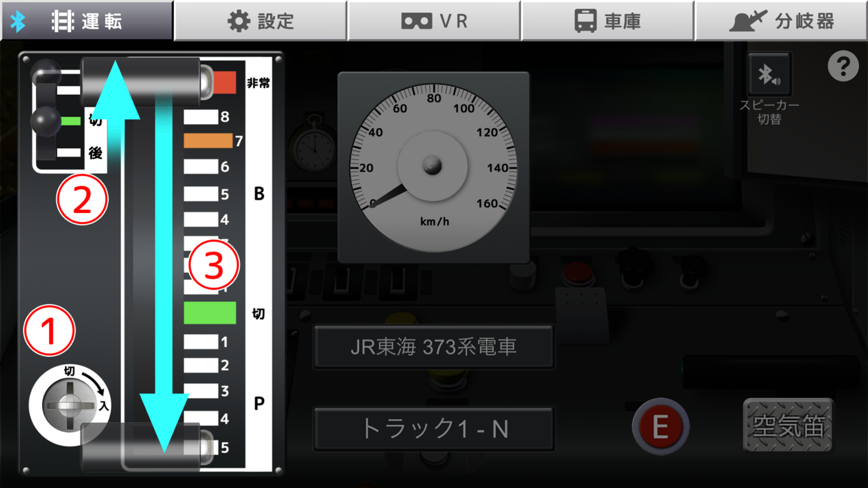Image resolution: width=868 pixels, height=488 pixels.
Task: Tap the Bluetooth speaker switch icon
Action: pyautogui.click(x=769, y=74)
